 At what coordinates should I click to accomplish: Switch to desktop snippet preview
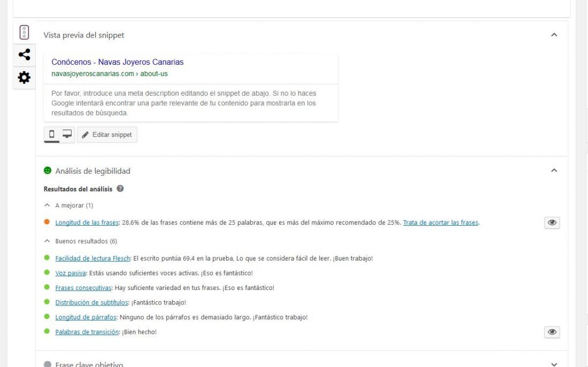coord(67,134)
